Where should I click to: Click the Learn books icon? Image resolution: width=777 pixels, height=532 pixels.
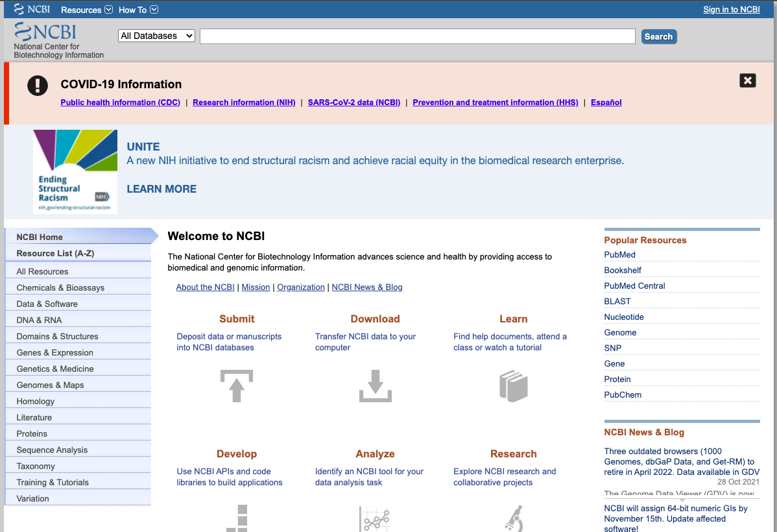(x=514, y=386)
